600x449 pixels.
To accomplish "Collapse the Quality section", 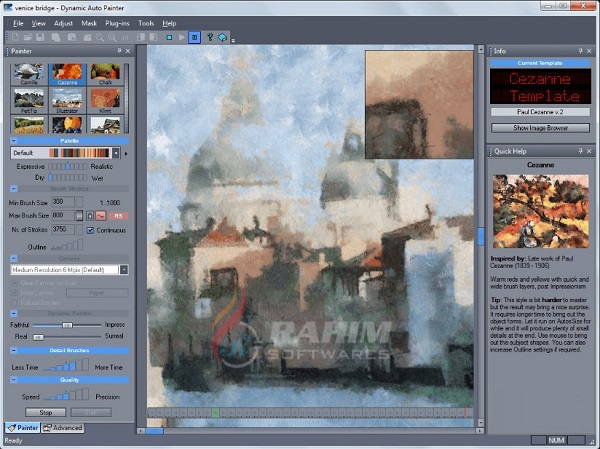I will 13,380.
